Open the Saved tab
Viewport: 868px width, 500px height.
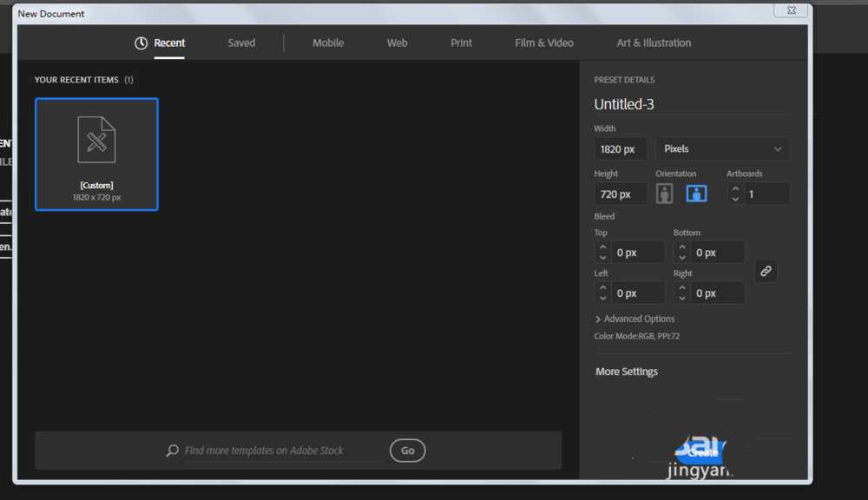click(241, 43)
